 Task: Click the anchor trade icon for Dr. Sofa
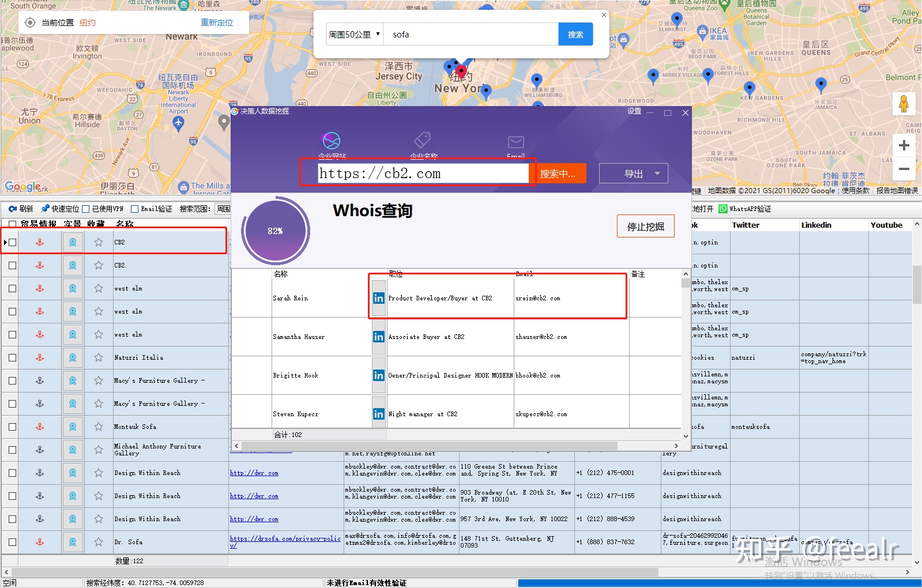coord(40,542)
